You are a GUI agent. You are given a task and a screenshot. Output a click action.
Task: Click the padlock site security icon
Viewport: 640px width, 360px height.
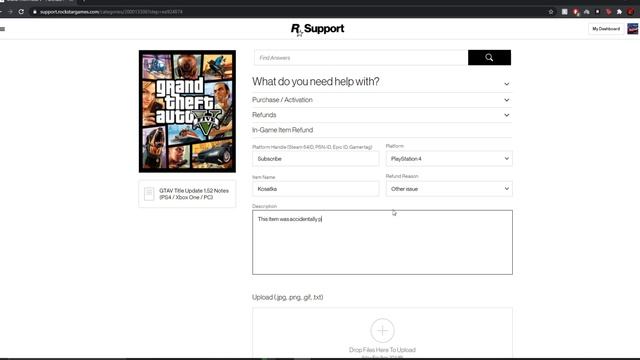coord(35,12)
